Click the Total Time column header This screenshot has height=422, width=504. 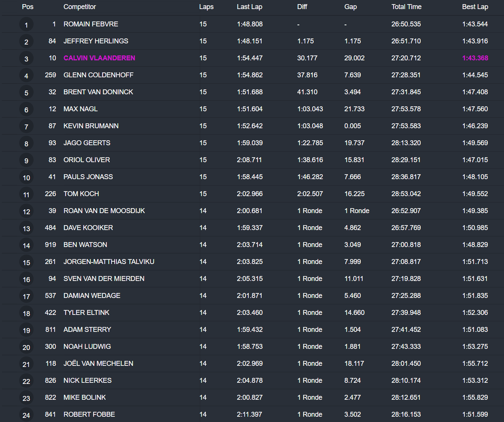coord(406,7)
